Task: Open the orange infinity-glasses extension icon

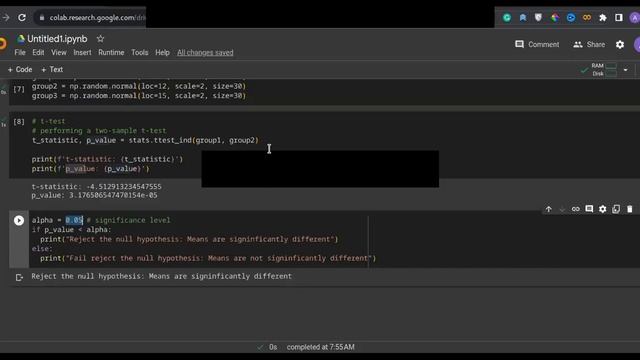Action: 587,18
